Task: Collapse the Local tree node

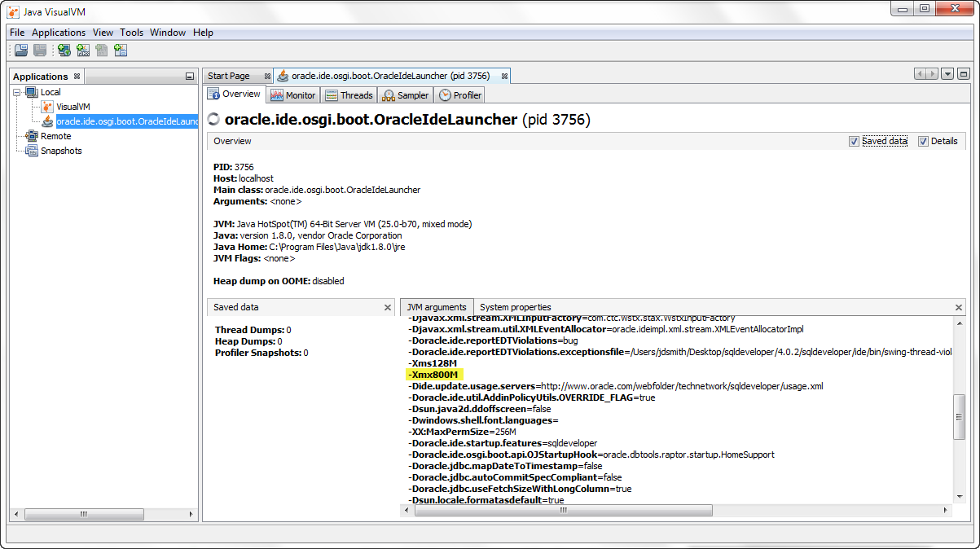Action: (x=17, y=92)
